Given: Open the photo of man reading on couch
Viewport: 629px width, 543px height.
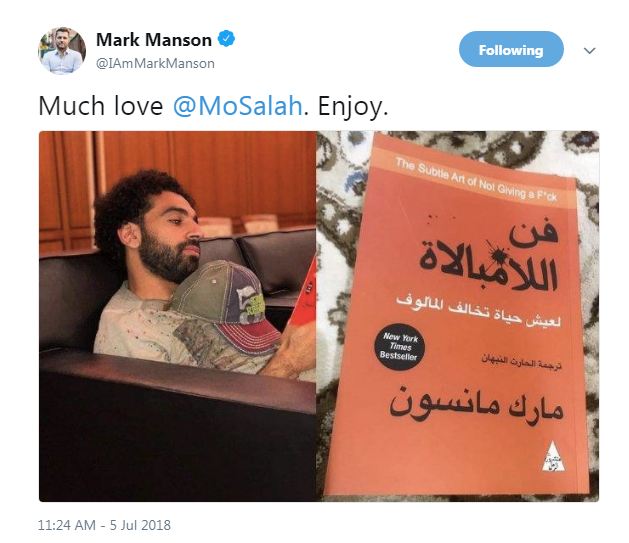Looking at the screenshot, I should tap(177, 316).
